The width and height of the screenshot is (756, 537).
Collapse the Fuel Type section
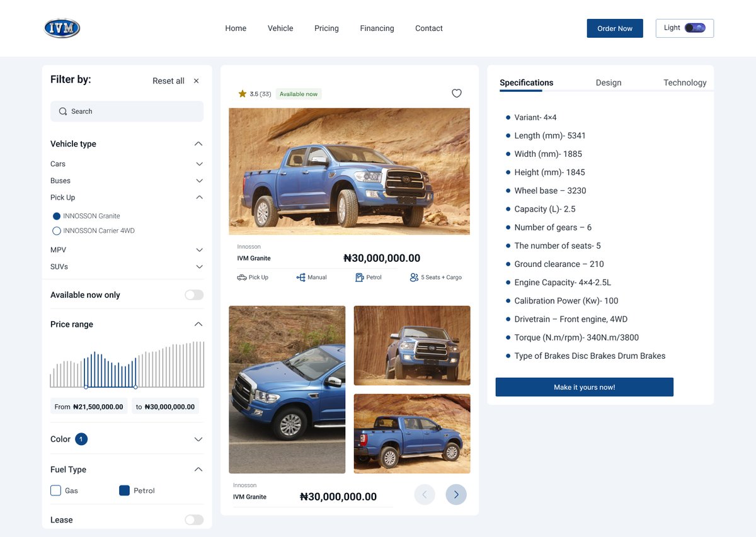pyautogui.click(x=198, y=469)
